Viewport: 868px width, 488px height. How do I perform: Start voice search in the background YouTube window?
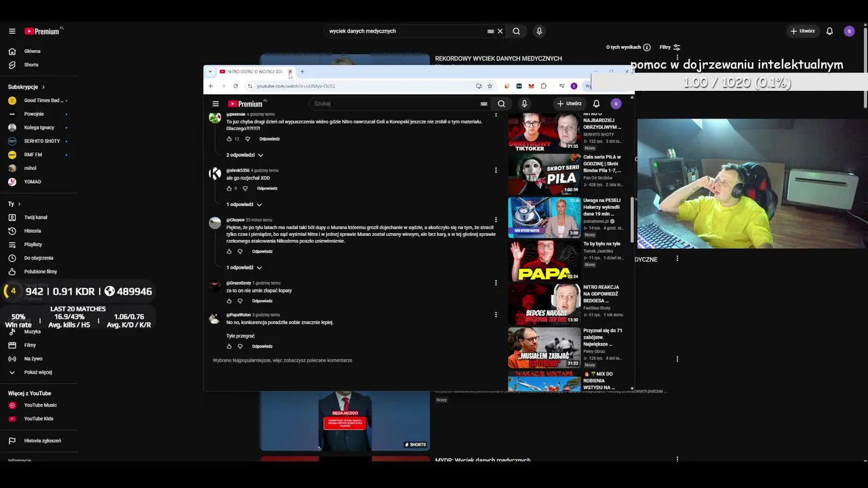click(x=539, y=31)
